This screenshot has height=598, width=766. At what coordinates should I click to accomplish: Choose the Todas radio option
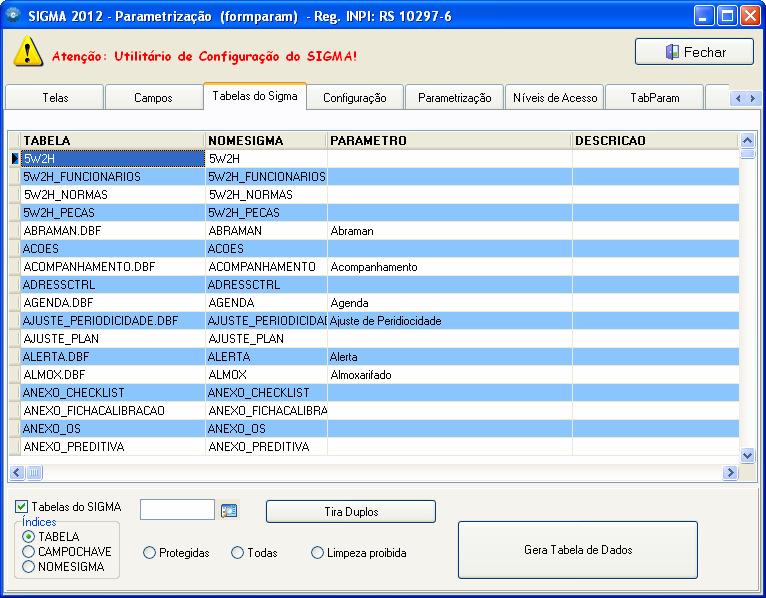237,553
